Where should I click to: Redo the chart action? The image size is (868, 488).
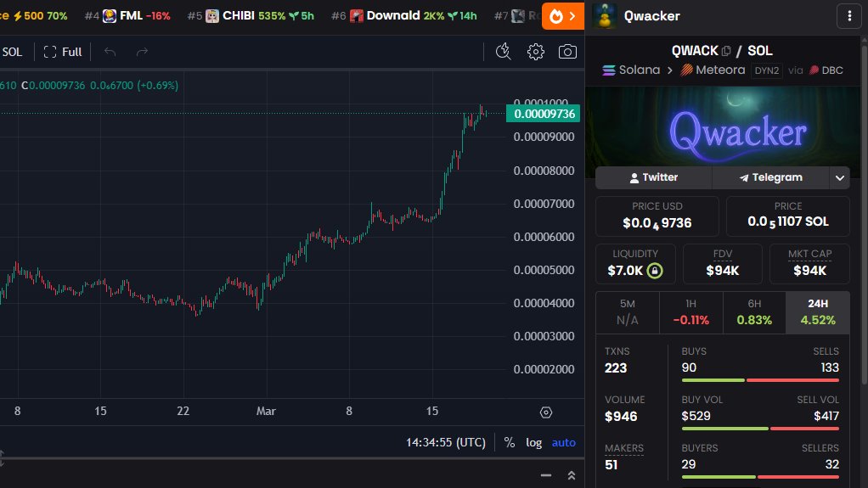tap(143, 52)
